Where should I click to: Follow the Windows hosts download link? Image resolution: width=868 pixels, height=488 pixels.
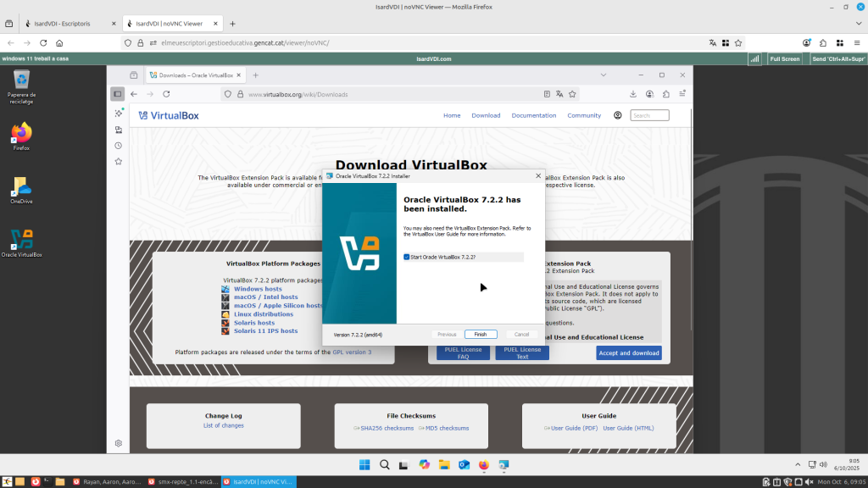(x=258, y=289)
